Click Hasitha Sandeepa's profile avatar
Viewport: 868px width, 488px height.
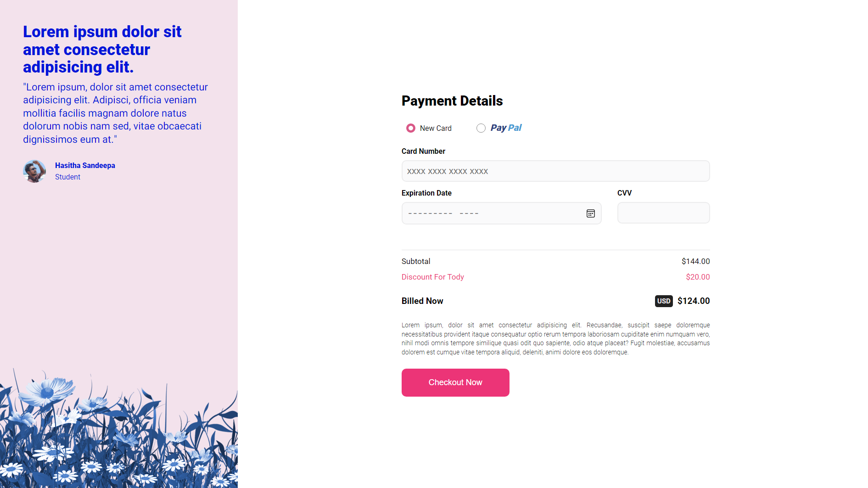coord(34,171)
